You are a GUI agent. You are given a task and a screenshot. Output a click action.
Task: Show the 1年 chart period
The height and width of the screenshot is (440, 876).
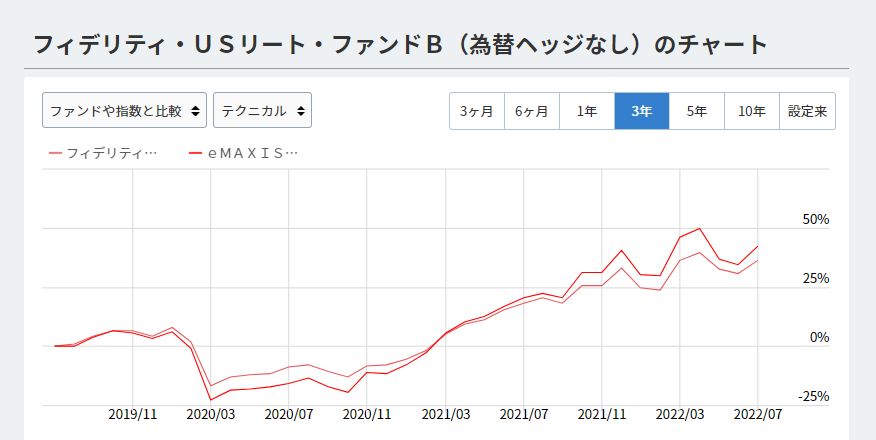click(x=587, y=111)
